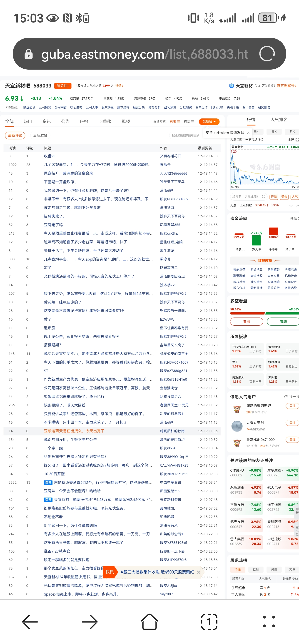Screen dimensions: 299x644
Task: Go back with browser back arrow
Action: 30,622
